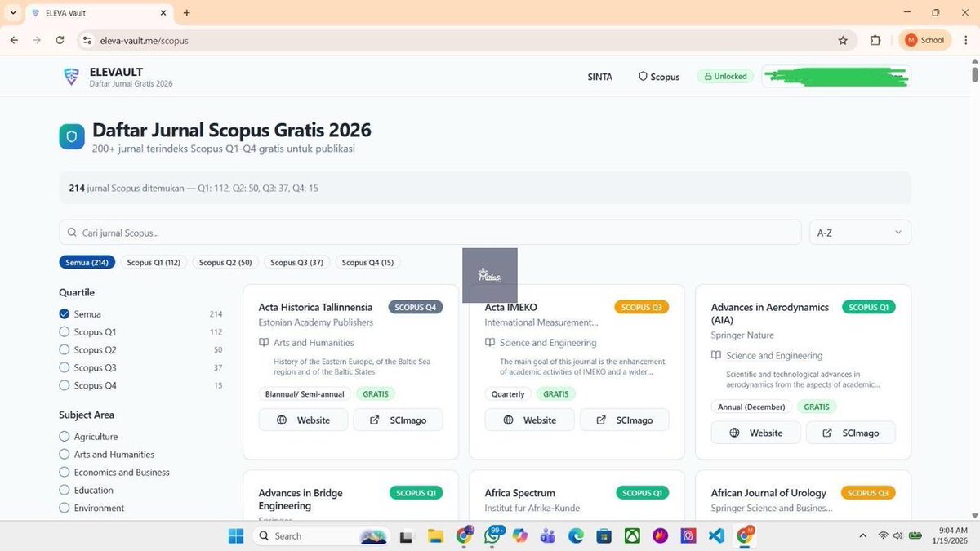This screenshot has width=980, height=551.
Task: Select the Environment subject area radio
Action: 65,508
